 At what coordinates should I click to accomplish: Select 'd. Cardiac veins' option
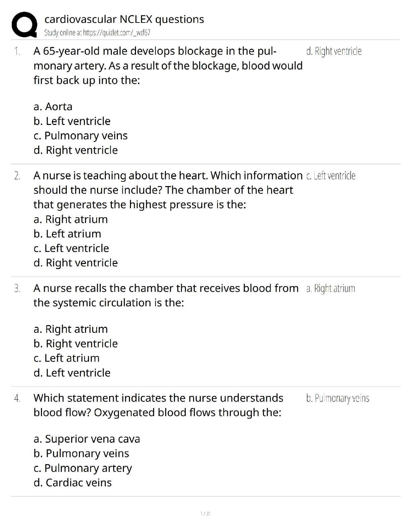point(73,482)
